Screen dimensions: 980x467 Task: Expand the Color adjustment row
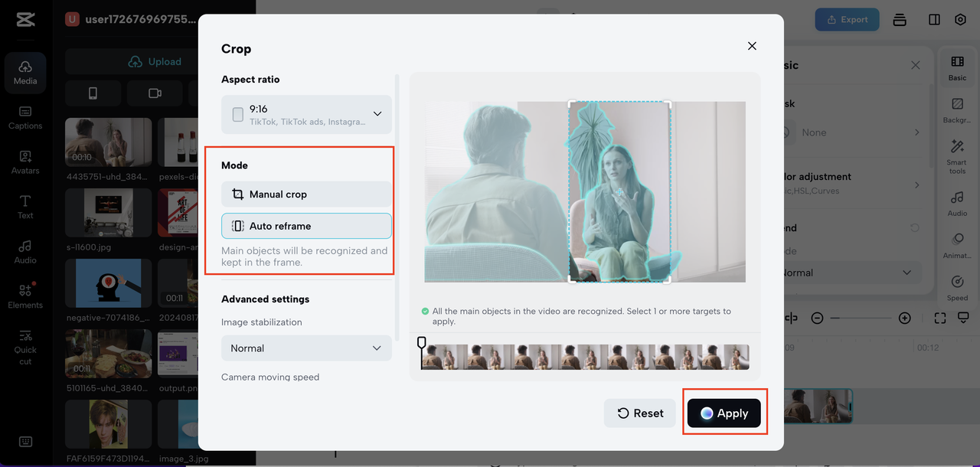[x=851, y=184]
